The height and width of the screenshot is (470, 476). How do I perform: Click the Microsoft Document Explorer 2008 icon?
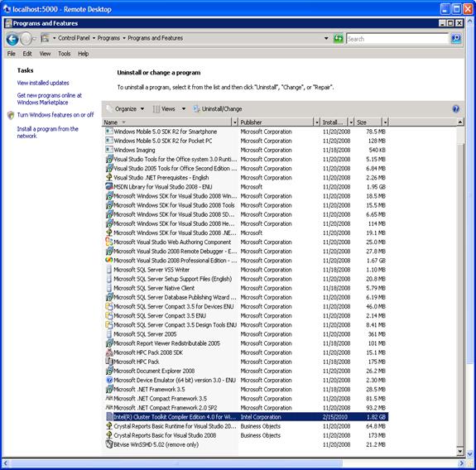coord(109,371)
